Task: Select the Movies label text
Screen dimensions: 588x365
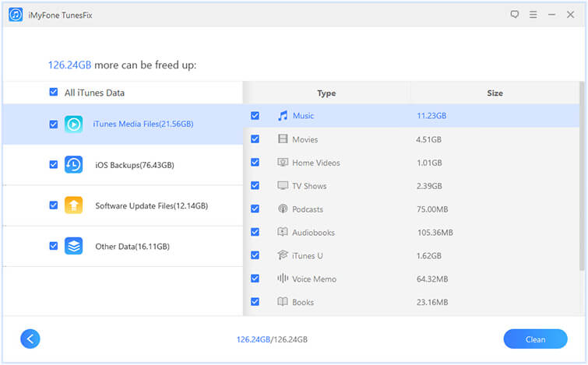Action: 305,139
